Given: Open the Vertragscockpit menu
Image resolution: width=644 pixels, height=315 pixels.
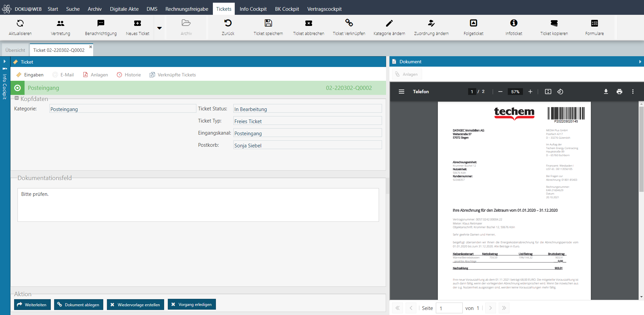Looking at the screenshot, I should (324, 9).
